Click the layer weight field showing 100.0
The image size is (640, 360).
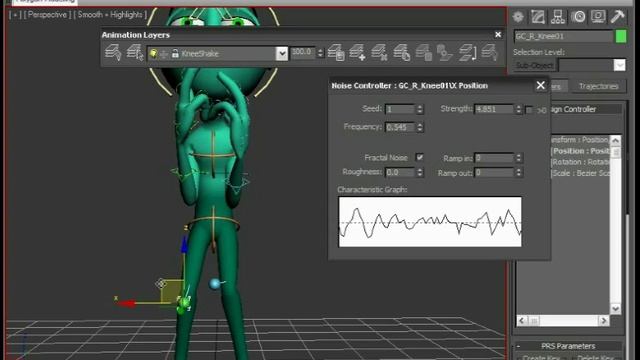(303, 53)
